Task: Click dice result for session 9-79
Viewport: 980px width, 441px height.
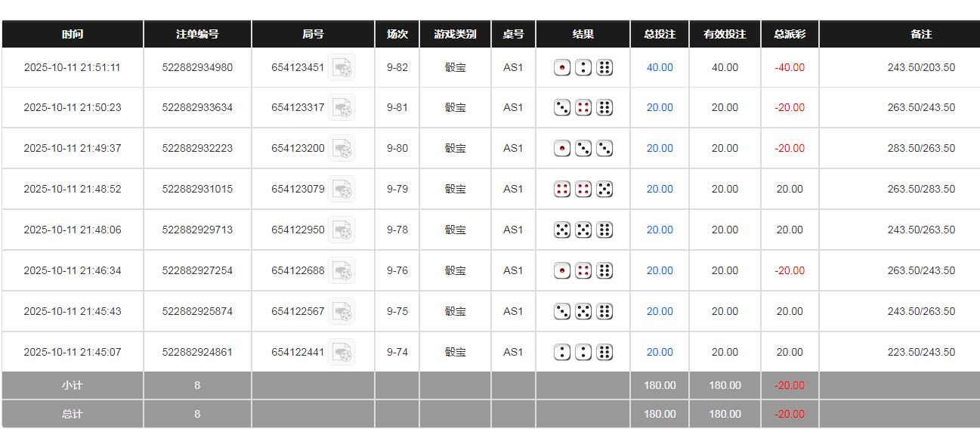Action: tap(583, 190)
